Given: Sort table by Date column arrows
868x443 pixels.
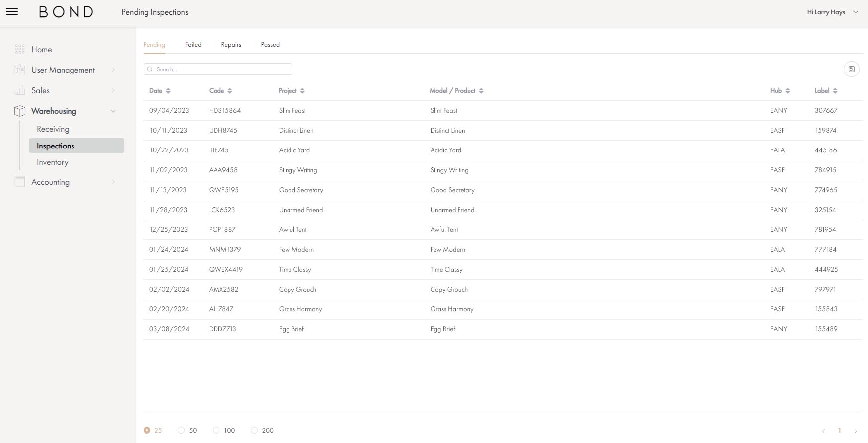Looking at the screenshot, I should [x=168, y=91].
